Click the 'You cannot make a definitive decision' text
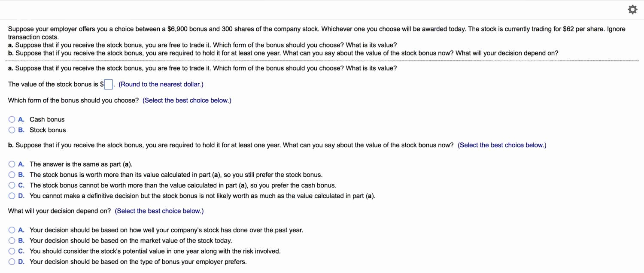The image size is (644, 273). click(x=202, y=196)
